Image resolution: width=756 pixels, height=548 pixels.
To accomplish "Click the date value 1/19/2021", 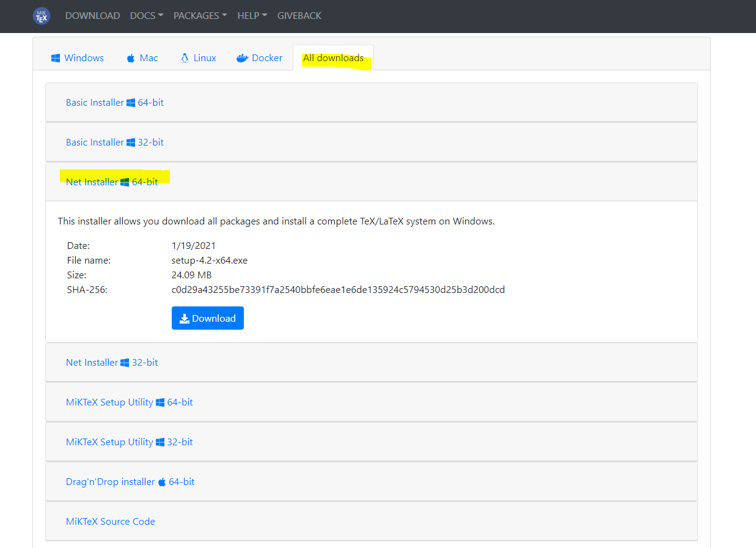I will click(x=194, y=246).
